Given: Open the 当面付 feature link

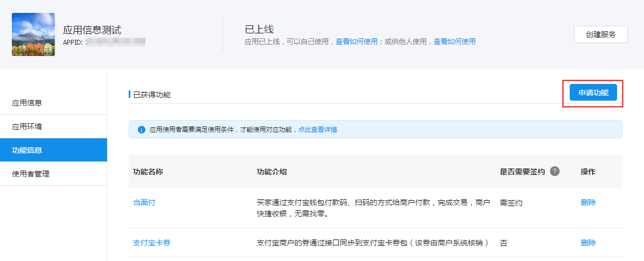Looking at the screenshot, I should click(144, 202).
